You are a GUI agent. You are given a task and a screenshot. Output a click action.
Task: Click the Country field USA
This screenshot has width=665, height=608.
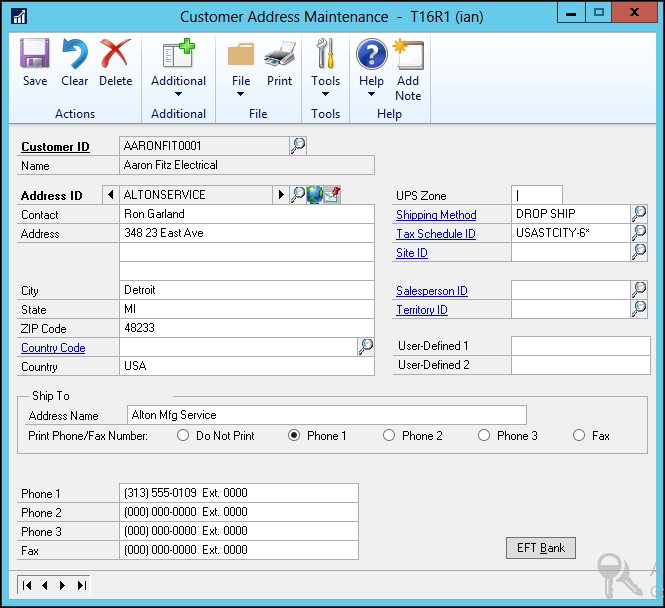point(247,366)
